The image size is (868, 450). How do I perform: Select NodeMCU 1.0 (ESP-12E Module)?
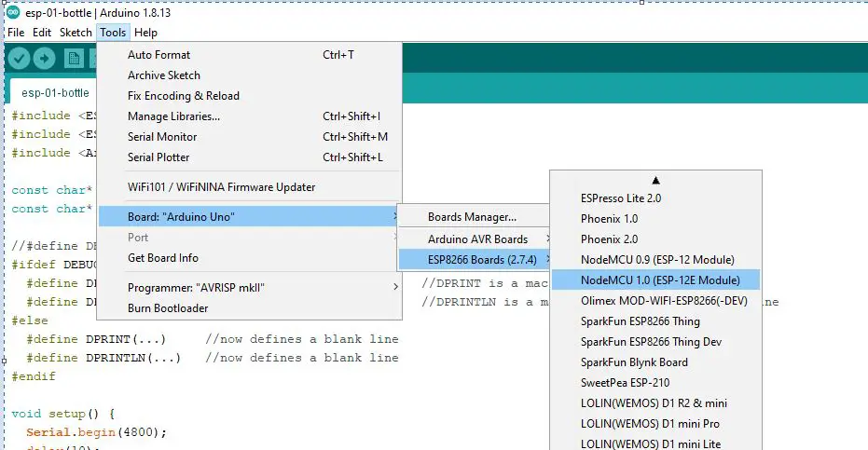656,280
